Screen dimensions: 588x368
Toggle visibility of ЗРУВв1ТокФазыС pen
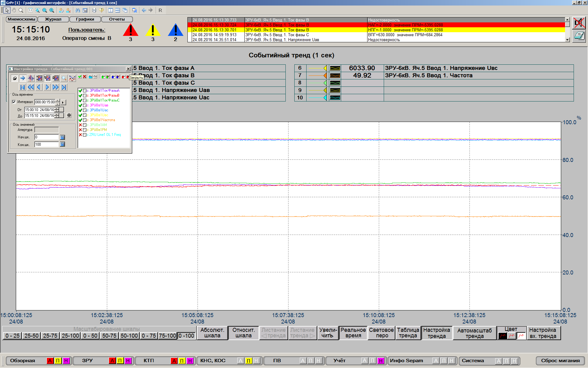(81, 100)
